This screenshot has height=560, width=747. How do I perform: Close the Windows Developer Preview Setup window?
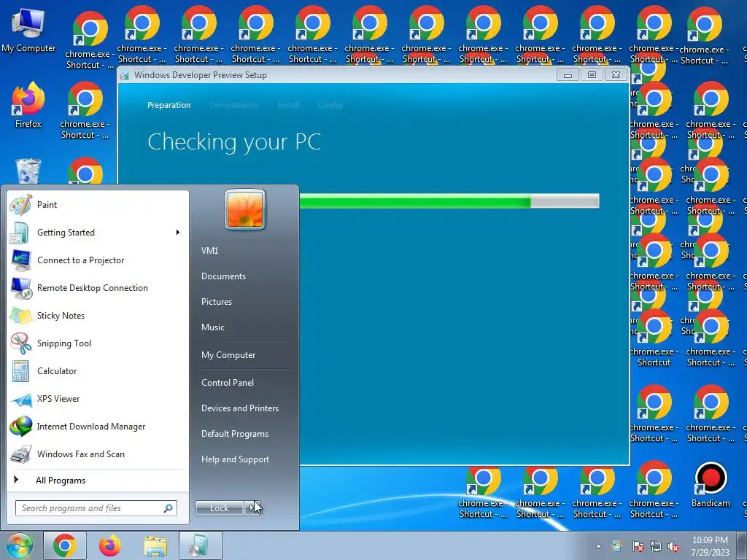[616, 75]
